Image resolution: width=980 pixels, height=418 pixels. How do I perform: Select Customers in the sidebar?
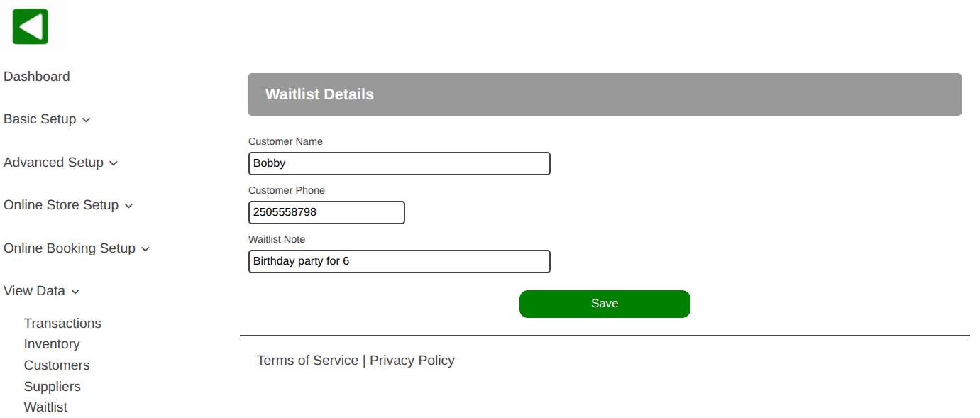click(57, 365)
